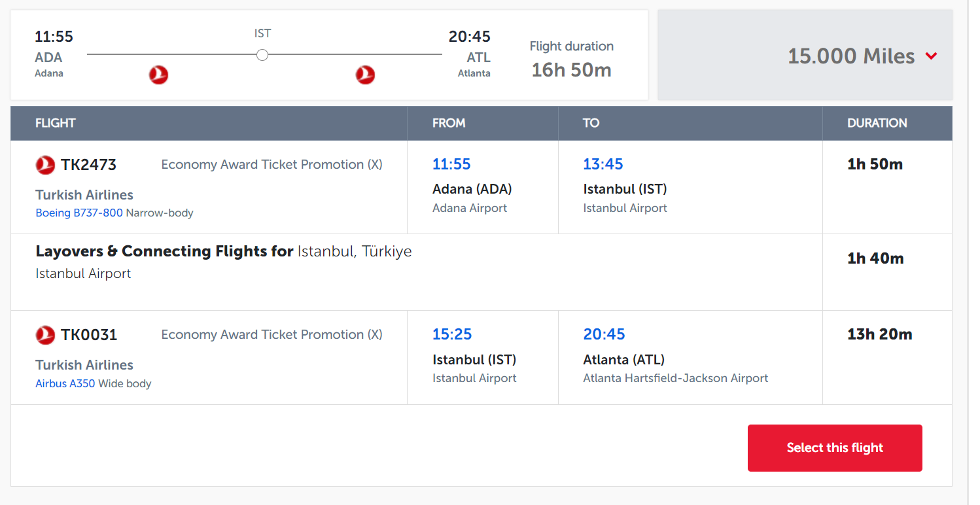This screenshot has width=980, height=505.
Task: Click the 20:45 arrival time in Atlanta
Action: 604,334
